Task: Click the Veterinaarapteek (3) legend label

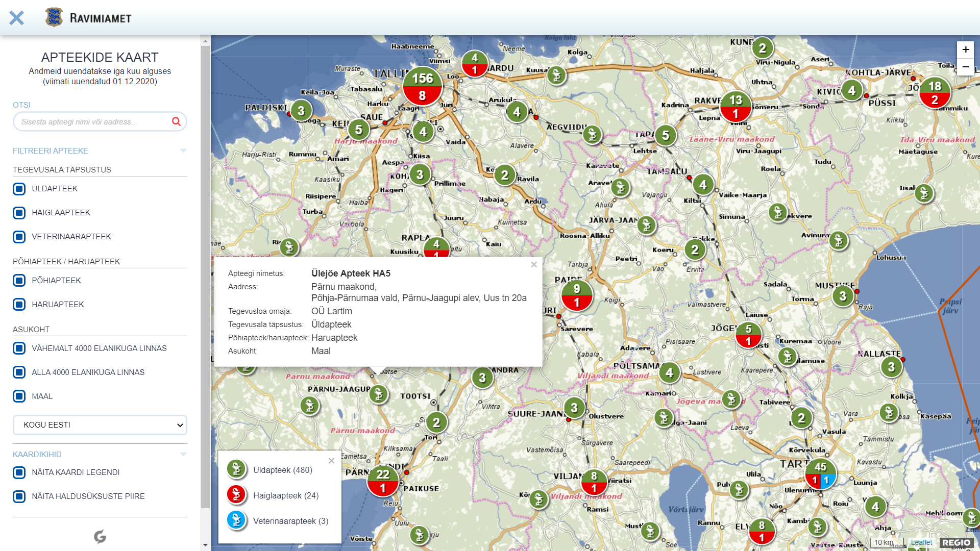Action: [291, 521]
